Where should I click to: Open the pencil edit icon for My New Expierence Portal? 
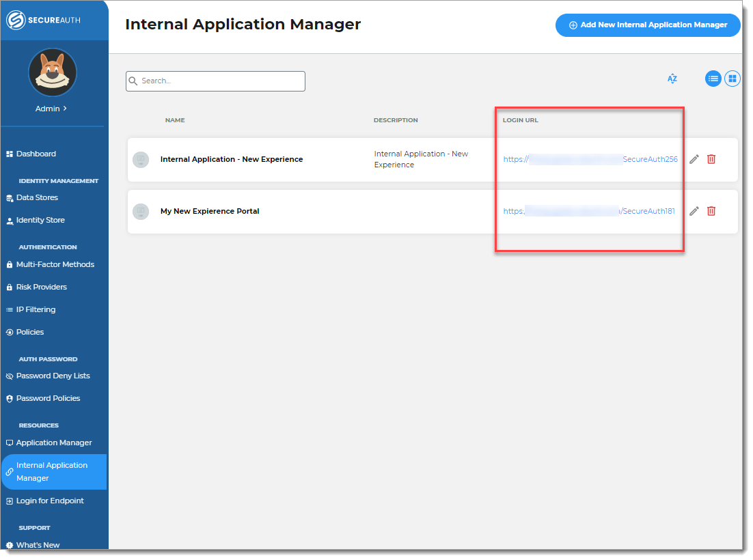694,211
